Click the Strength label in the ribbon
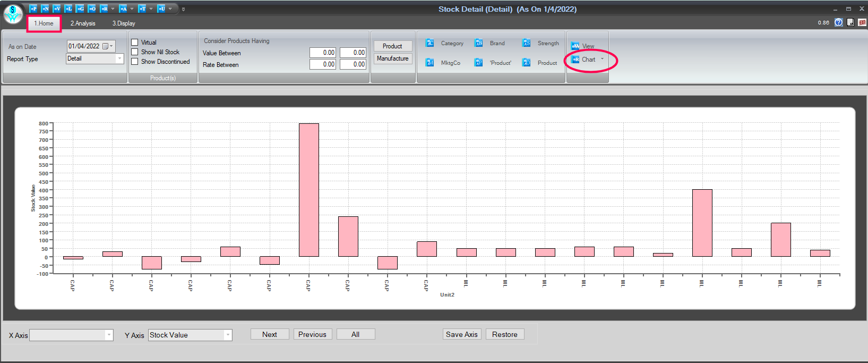 pyautogui.click(x=548, y=44)
